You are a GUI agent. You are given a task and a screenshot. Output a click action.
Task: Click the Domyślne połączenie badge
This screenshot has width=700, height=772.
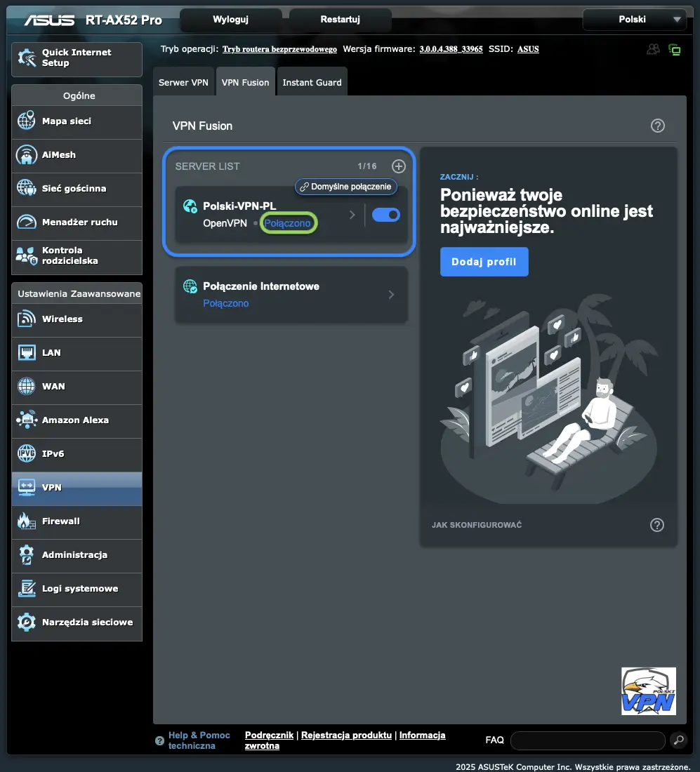click(345, 187)
